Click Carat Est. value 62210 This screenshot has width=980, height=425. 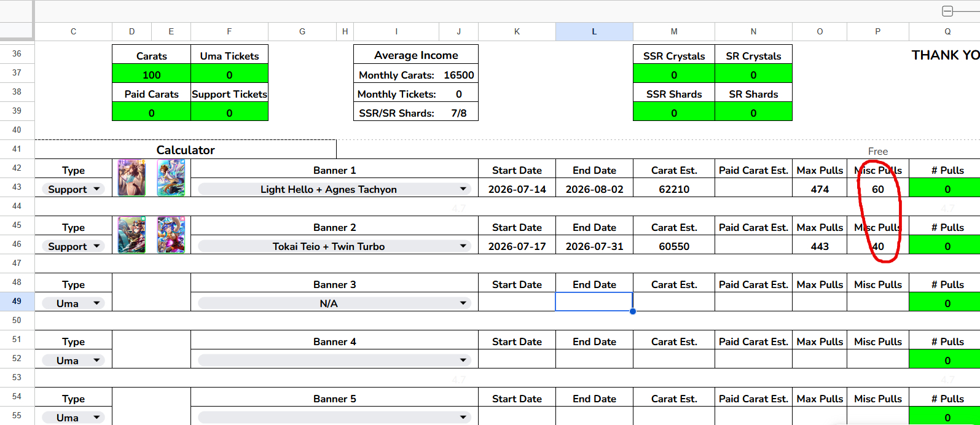tap(674, 189)
